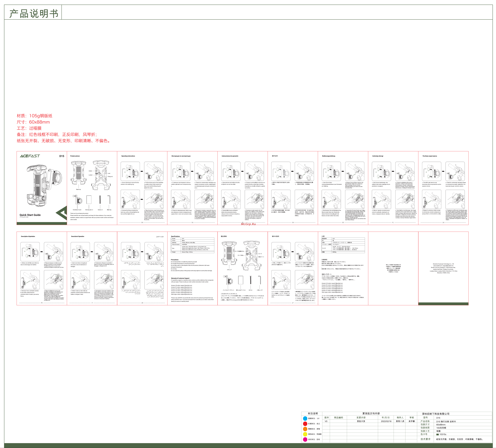Click the Unlock label in Product picture panel
The image size is (496, 448).
[90, 171]
